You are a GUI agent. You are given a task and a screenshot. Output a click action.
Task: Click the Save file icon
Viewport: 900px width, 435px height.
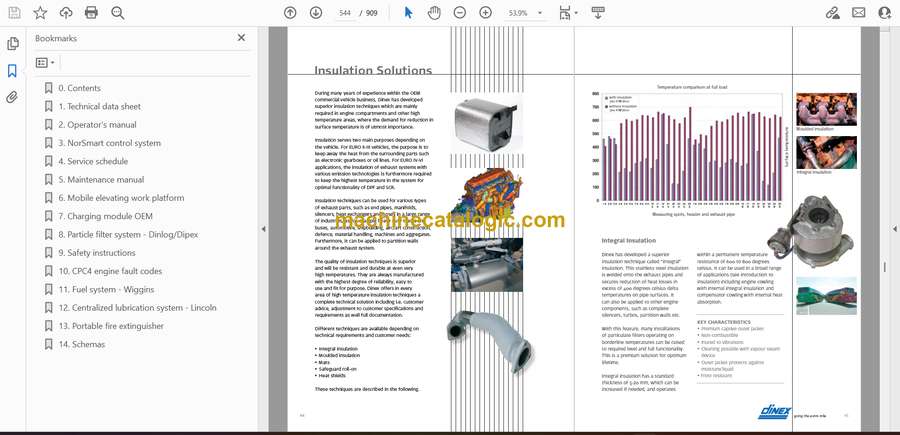(14, 13)
